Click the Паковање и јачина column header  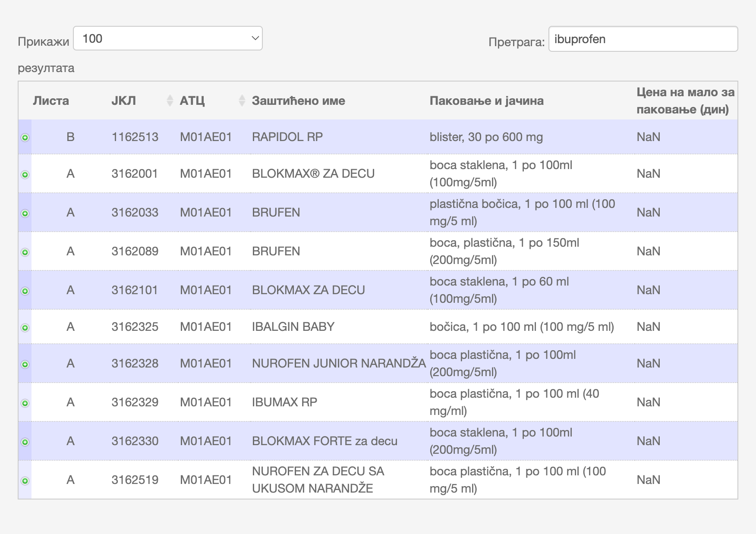click(x=486, y=101)
